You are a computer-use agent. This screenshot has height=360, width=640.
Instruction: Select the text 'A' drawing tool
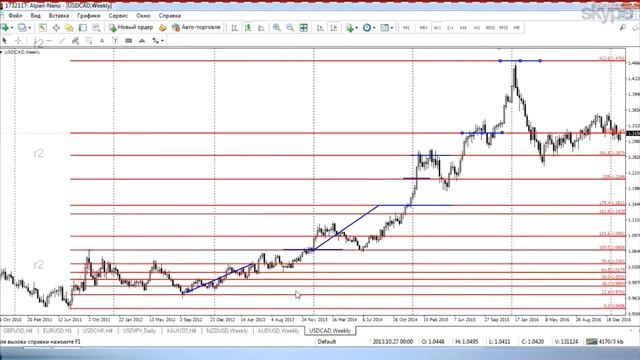tap(102, 41)
